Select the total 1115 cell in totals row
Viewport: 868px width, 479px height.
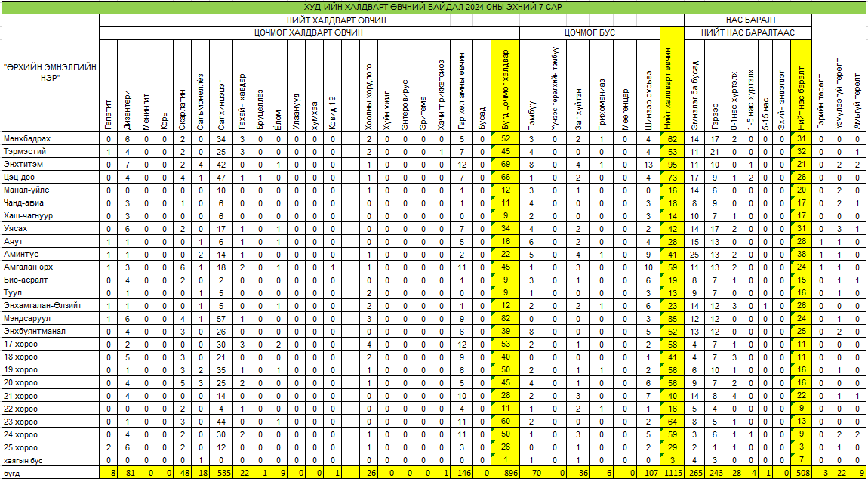point(672,471)
